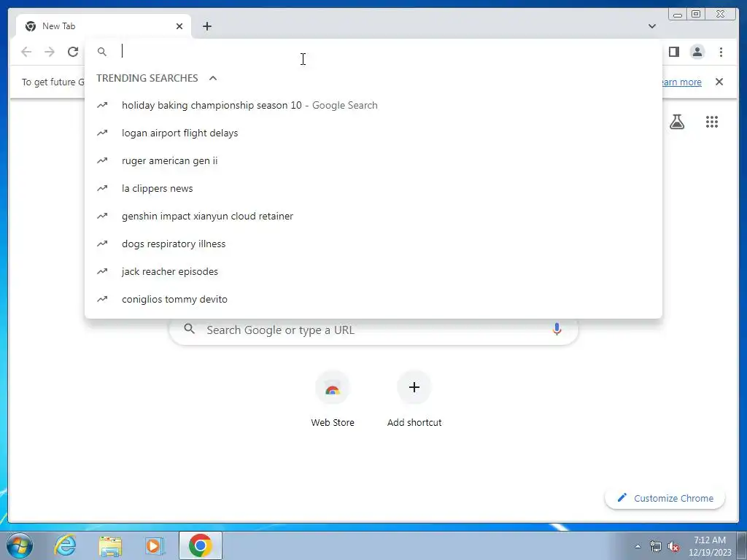Screen dimensions: 747x560
Task: Open Windows Explorer from taskbar
Action: click(110, 545)
